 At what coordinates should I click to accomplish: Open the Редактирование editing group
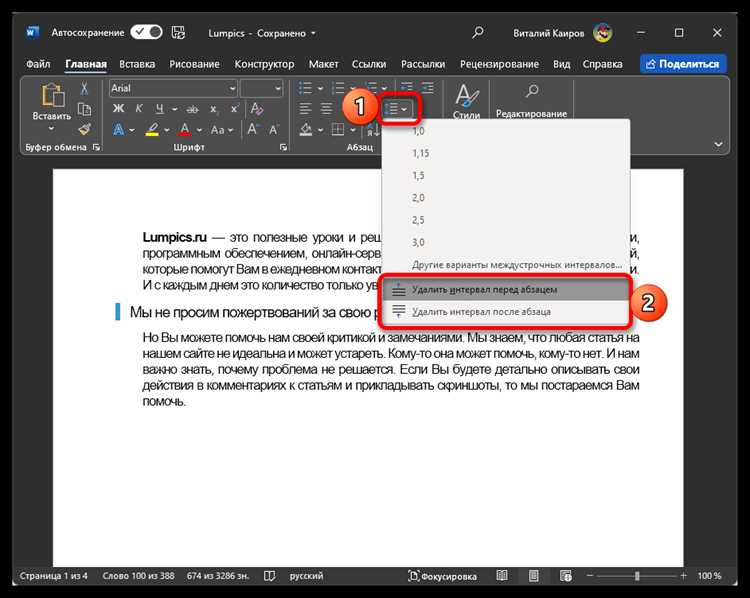[531, 101]
